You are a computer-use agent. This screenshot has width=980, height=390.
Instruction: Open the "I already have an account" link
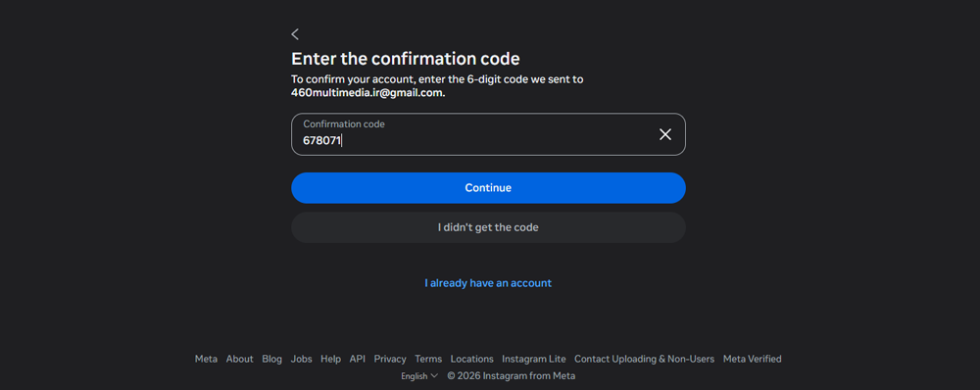click(x=488, y=283)
